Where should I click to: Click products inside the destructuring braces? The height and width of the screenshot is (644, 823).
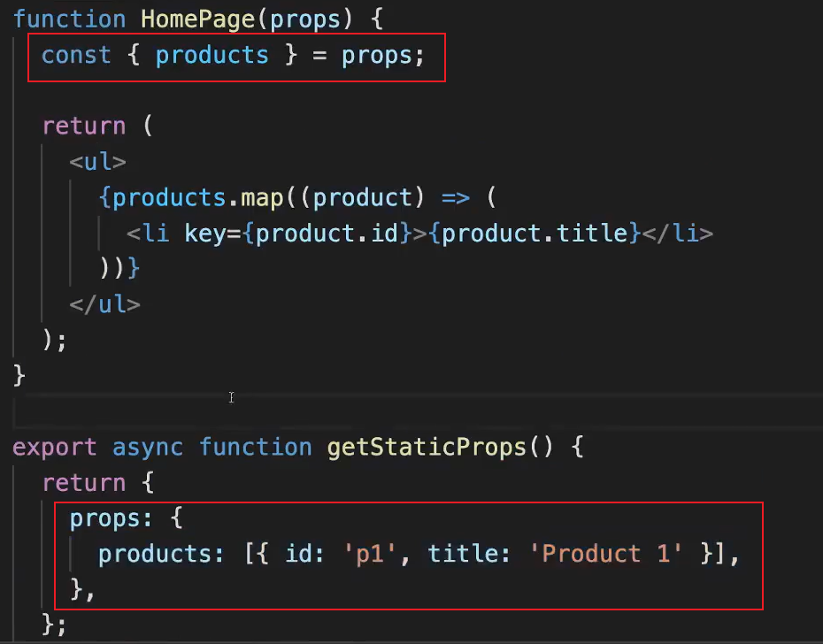(212, 55)
